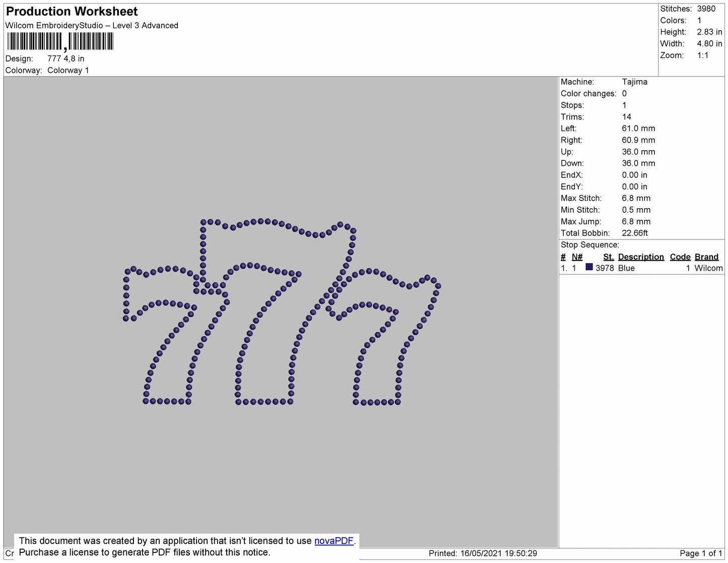The image size is (728, 563).
Task: Click the 'Brand' column header
Action: coord(706,257)
